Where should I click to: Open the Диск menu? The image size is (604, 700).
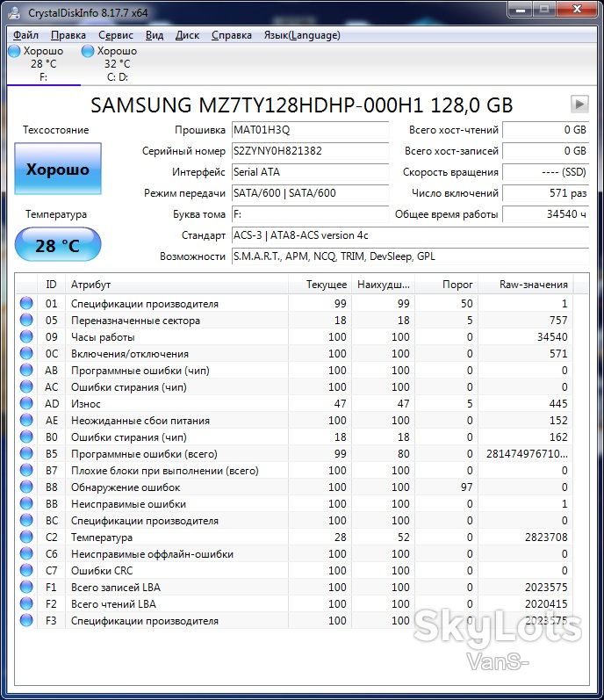[x=187, y=35]
